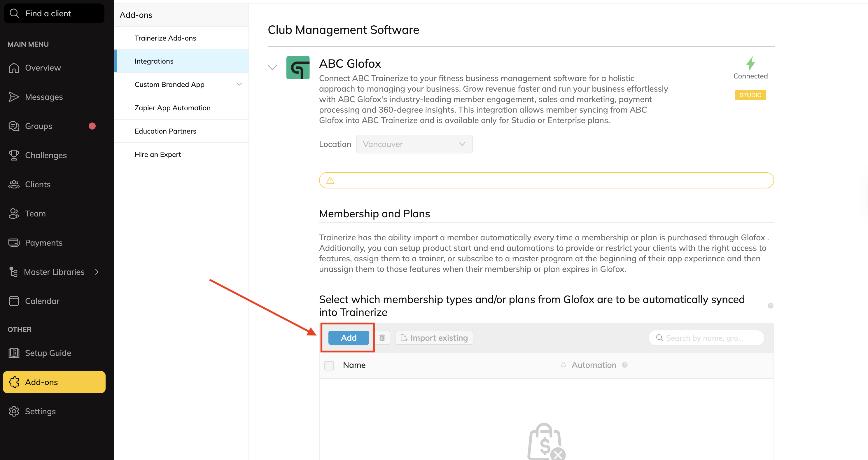Viewport: 868px width, 460px height.
Task: Open Challenges in main menu
Action: point(46,155)
